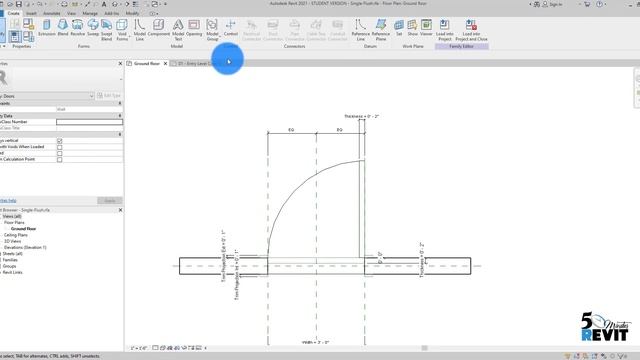
Task: Click Set work plane
Action: (x=399, y=28)
